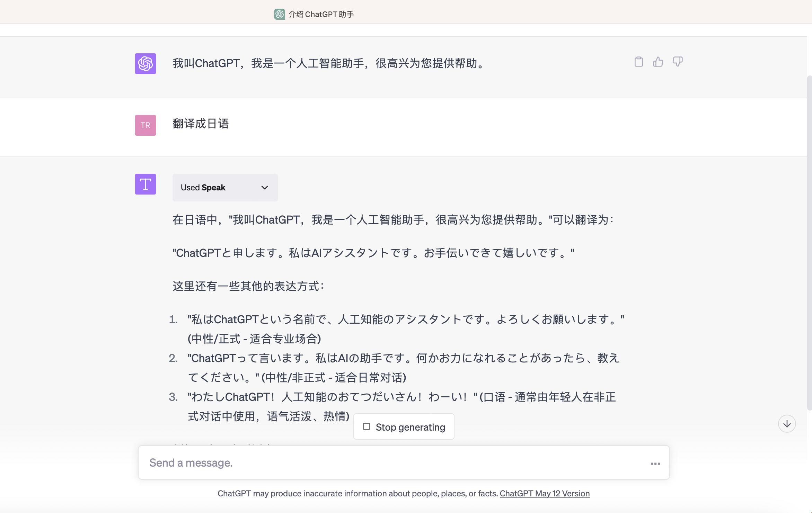Click the ChatGPT logo in the header
812x513 pixels.
point(279,14)
